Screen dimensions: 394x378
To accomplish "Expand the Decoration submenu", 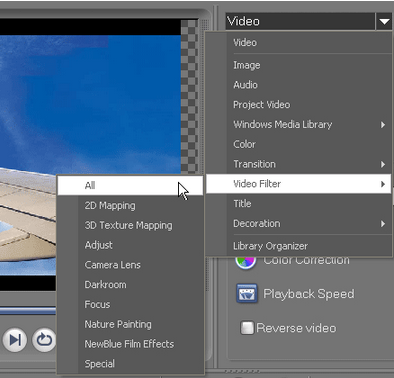I will (x=298, y=223).
